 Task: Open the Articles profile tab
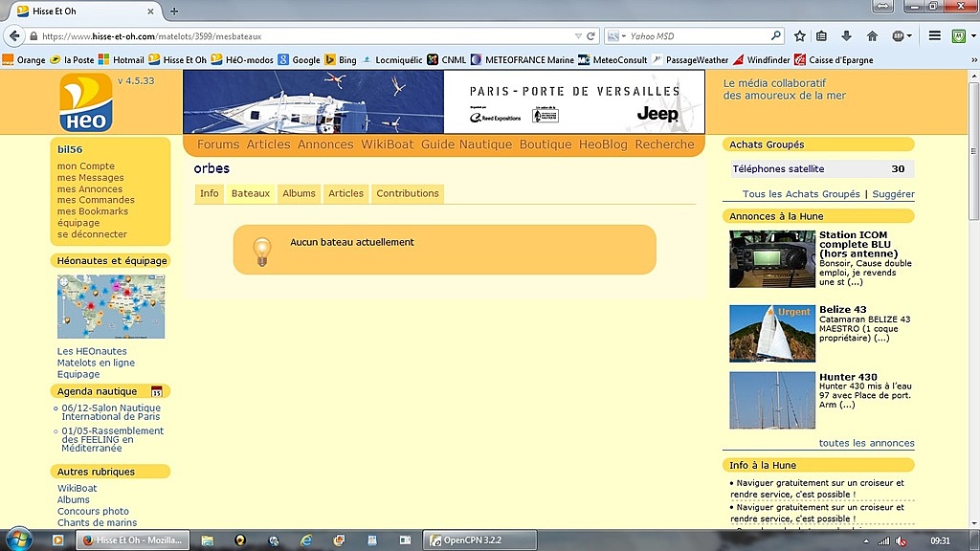[345, 193]
